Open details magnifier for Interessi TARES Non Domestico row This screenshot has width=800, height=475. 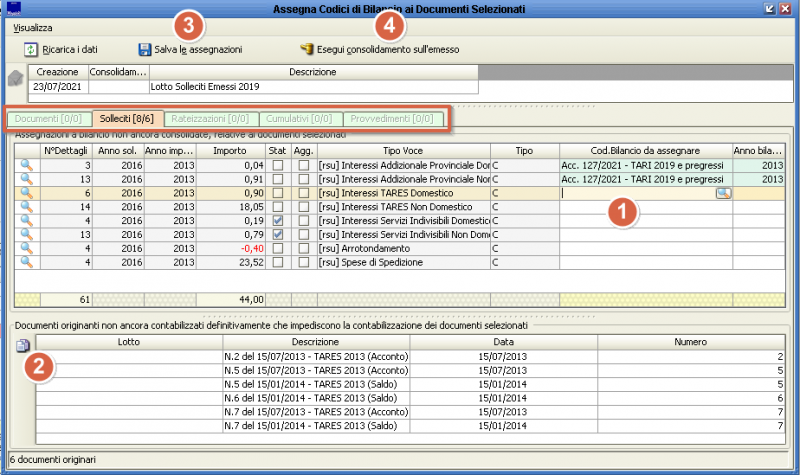26,207
